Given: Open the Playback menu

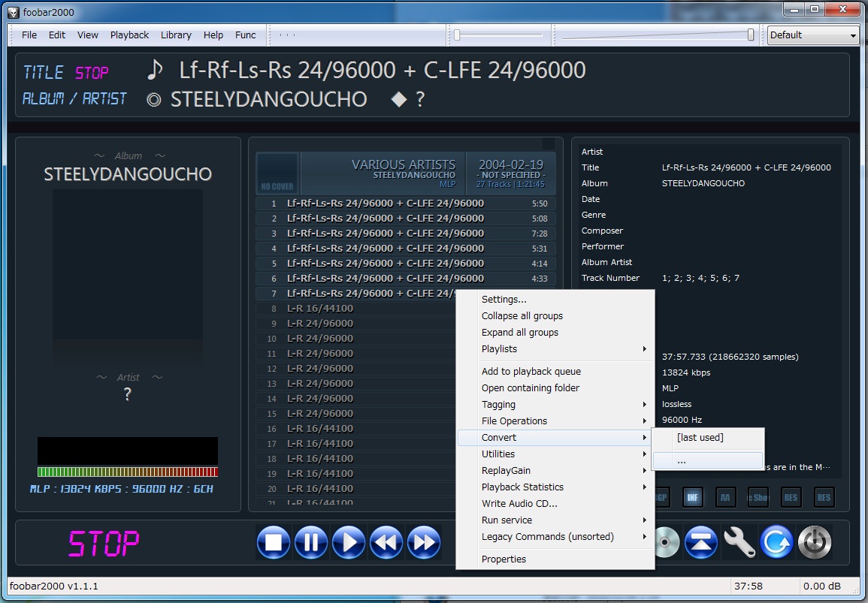Looking at the screenshot, I should (129, 35).
